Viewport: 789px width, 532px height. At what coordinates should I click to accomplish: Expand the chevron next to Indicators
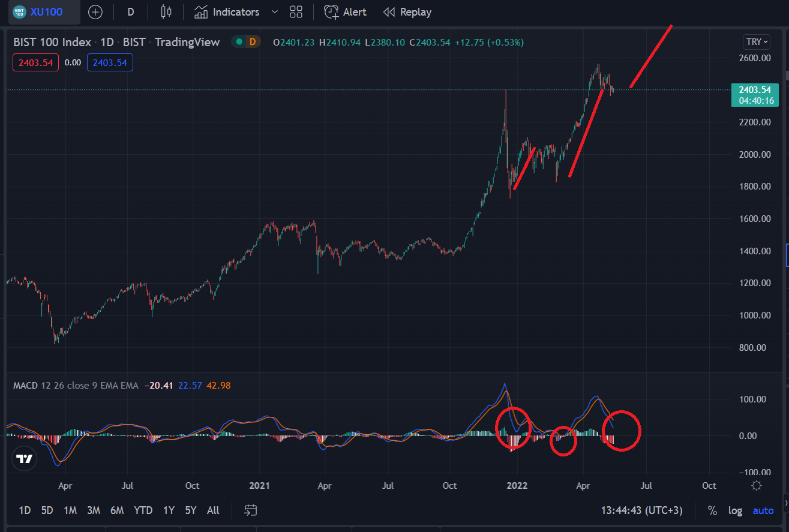275,12
